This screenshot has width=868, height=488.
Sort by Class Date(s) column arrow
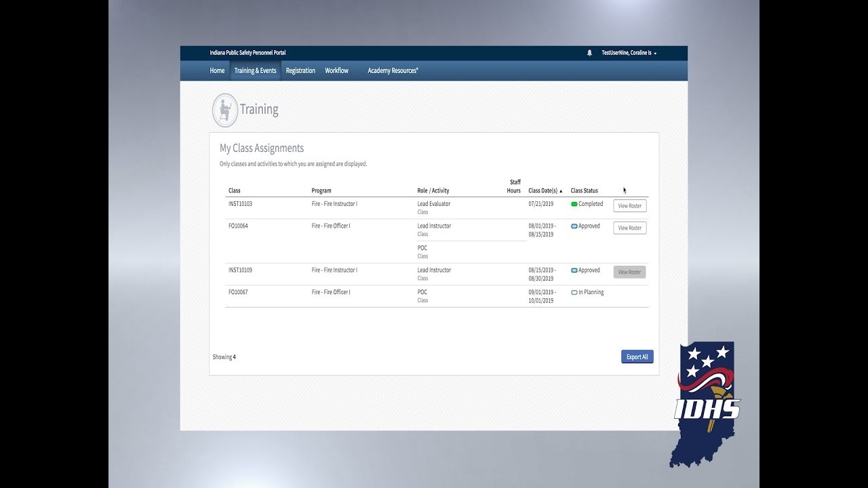[561, 191]
